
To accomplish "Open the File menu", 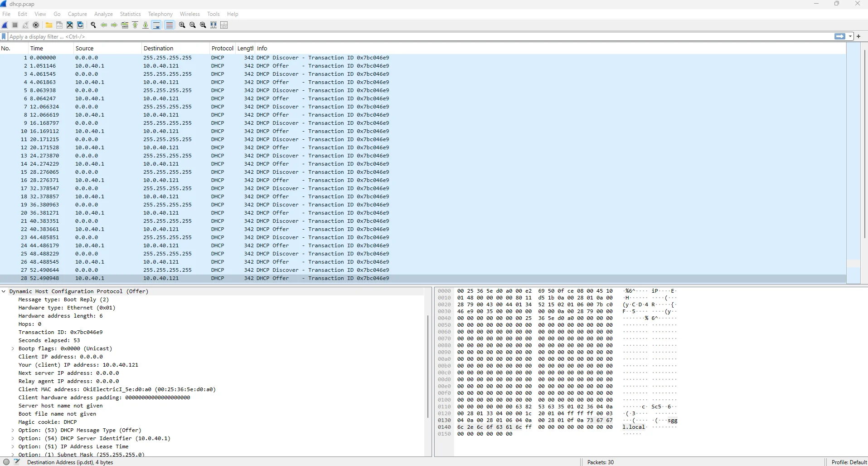I will pos(6,14).
